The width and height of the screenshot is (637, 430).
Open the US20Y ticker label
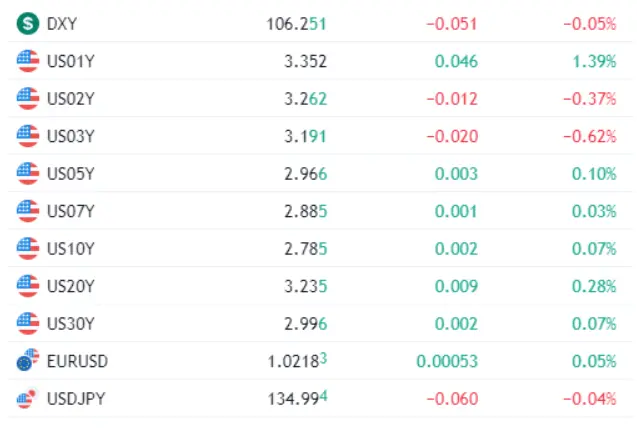pyautogui.click(x=71, y=286)
